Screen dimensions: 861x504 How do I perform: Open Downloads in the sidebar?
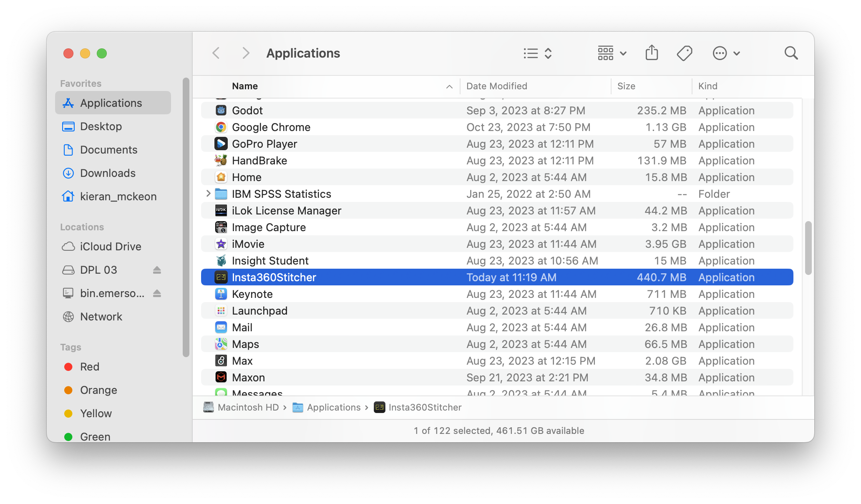pyautogui.click(x=113, y=173)
